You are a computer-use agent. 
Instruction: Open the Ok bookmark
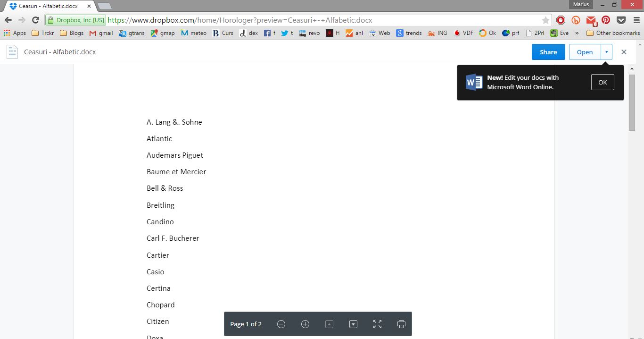[x=487, y=33]
